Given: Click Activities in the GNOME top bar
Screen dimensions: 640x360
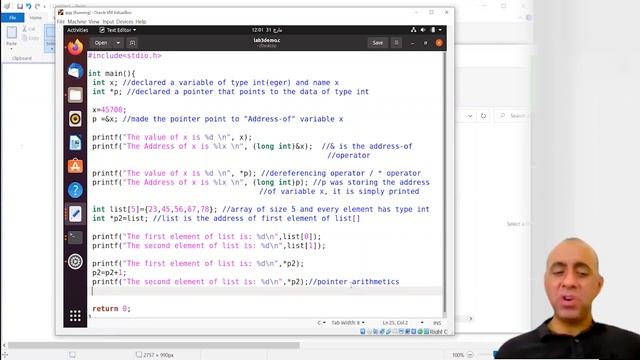Looking at the screenshot, I should point(78,30).
